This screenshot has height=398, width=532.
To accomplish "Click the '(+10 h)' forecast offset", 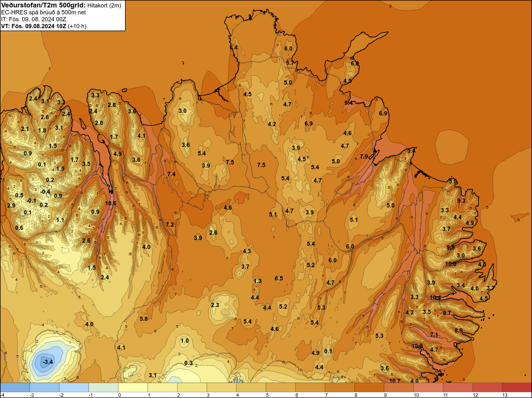I will pyautogui.click(x=77, y=26).
